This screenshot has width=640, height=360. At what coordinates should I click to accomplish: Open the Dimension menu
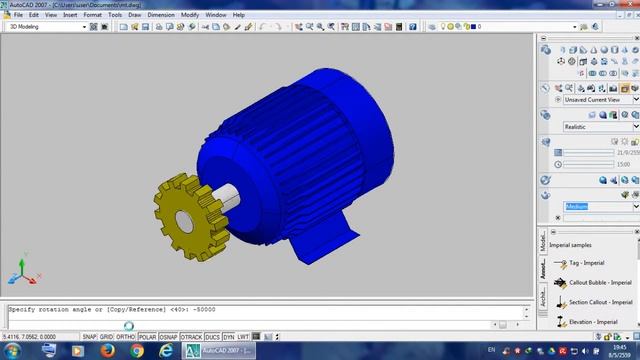[x=161, y=15]
